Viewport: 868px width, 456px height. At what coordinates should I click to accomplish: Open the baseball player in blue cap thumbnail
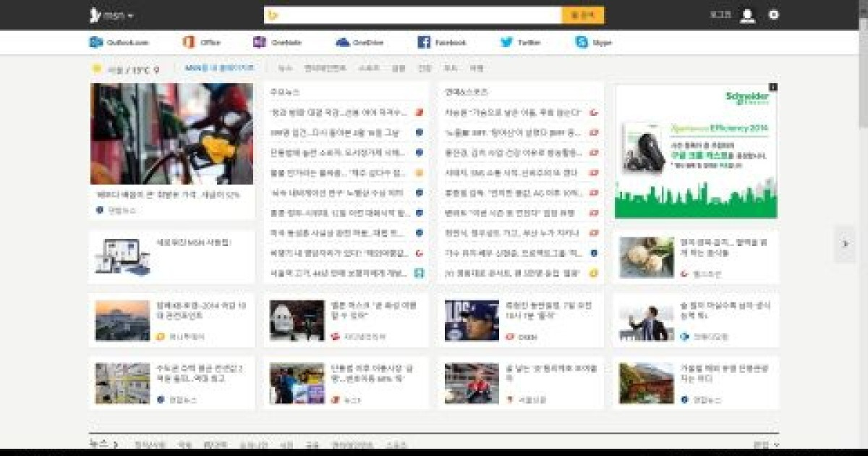pyautogui.click(x=472, y=320)
